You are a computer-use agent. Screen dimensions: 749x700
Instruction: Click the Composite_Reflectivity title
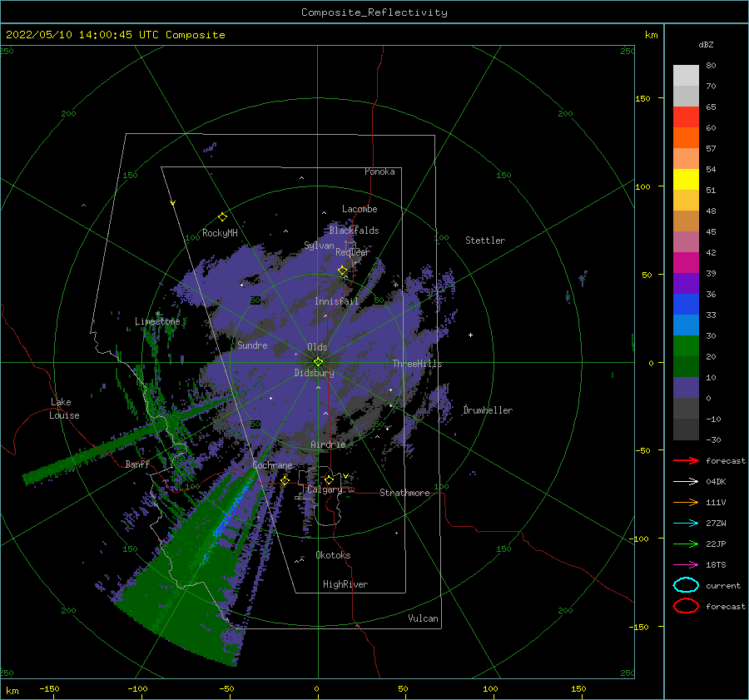374,12
